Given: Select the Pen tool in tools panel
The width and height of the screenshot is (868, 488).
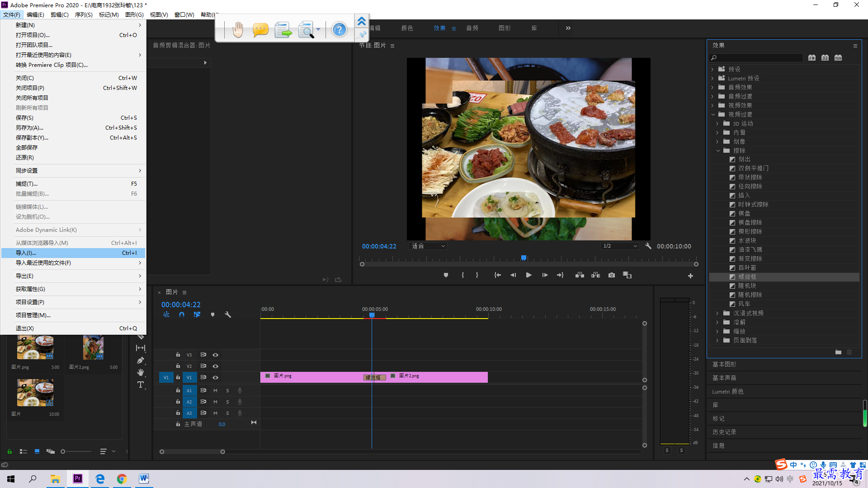Looking at the screenshot, I should point(141,360).
